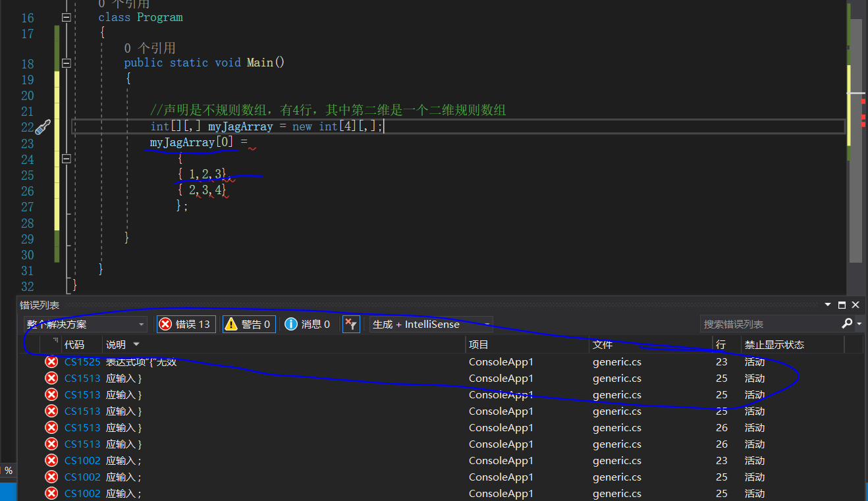Collapse the Main() method block
868x501 pixels.
pyautogui.click(x=67, y=63)
